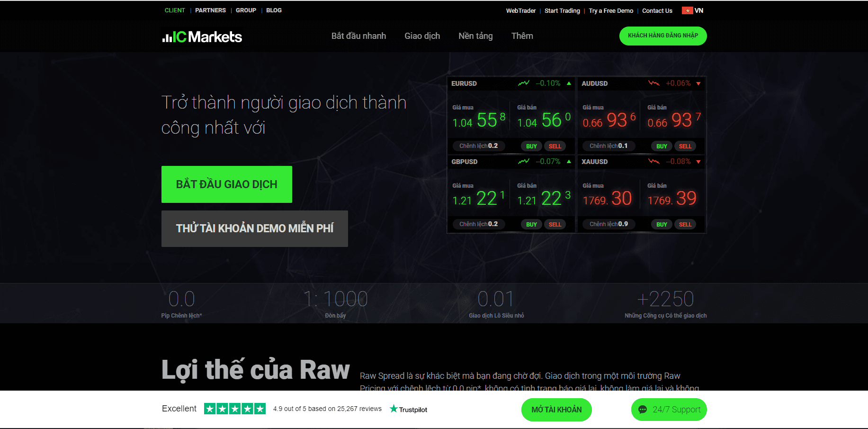Click the AUDUSD symbol label

tap(594, 83)
